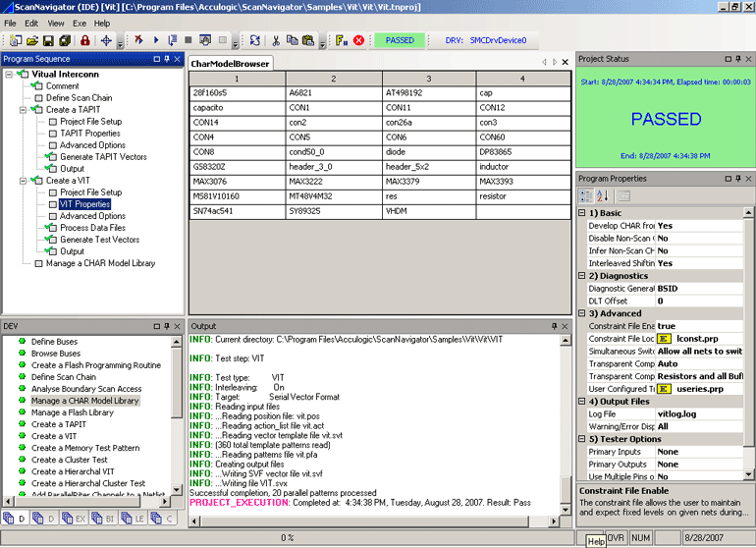Toggle the Define Scan Chain step checkbox
The width and height of the screenshot is (756, 548).
click(x=38, y=98)
